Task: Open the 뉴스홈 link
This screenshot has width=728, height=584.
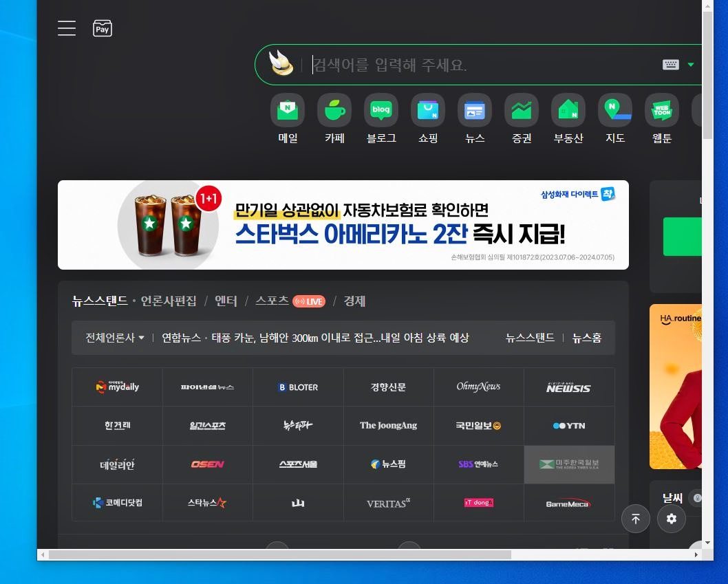Action: point(586,338)
